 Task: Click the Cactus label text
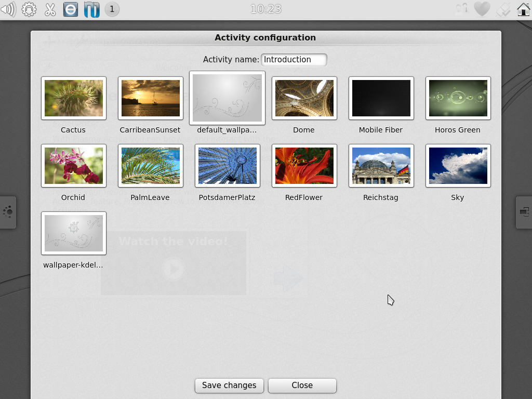pos(73,130)
